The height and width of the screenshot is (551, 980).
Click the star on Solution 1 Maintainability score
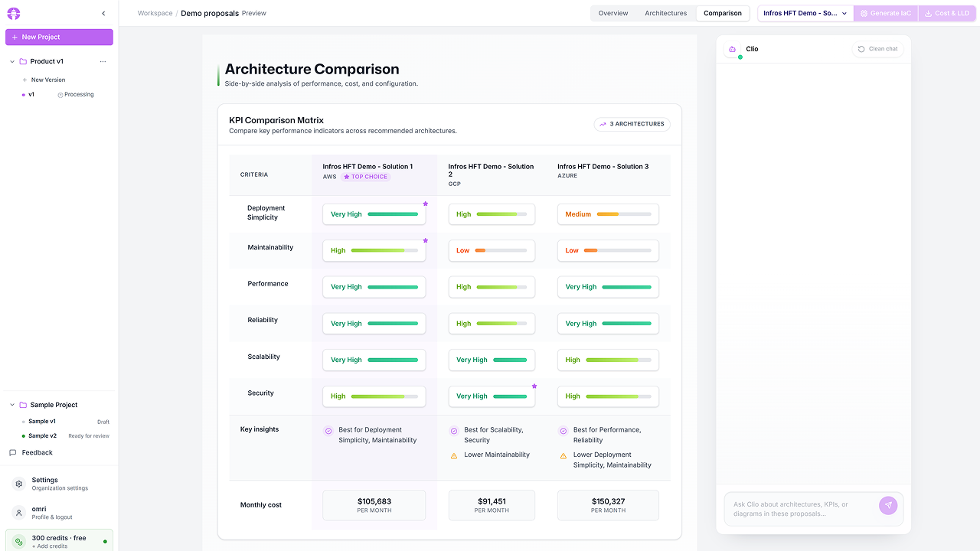tap(426, 240)
